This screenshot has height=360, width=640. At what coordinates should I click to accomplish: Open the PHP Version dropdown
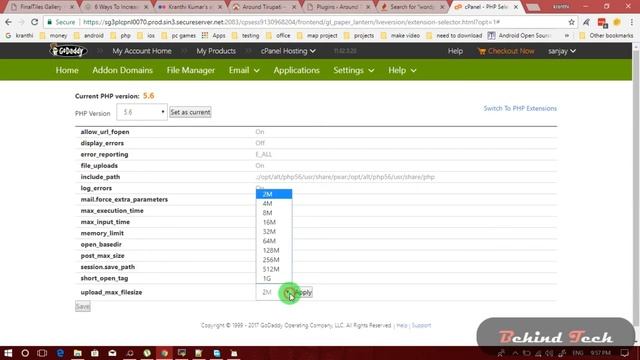click(142, 112)
